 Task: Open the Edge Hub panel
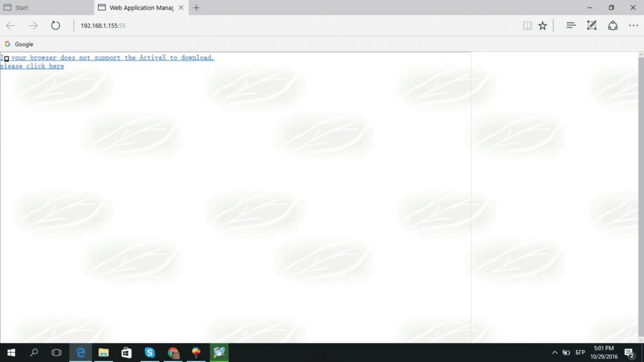pos(571,26)
